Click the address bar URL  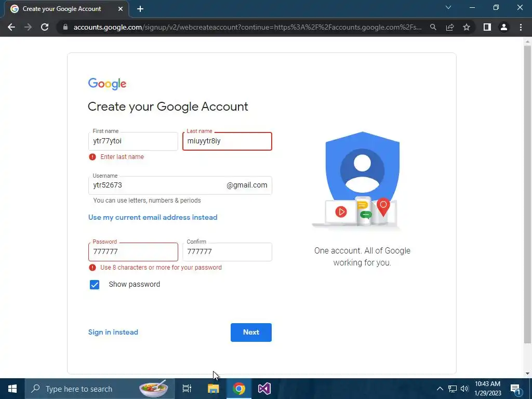pos(247,27)
